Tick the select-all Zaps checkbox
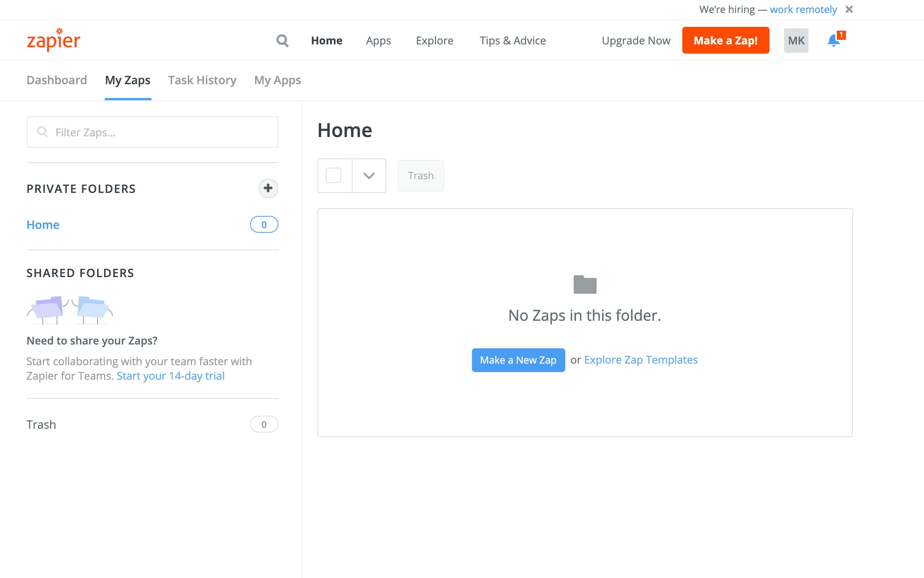The width and height of the screenshot is (924, 578). coord(333,176)
